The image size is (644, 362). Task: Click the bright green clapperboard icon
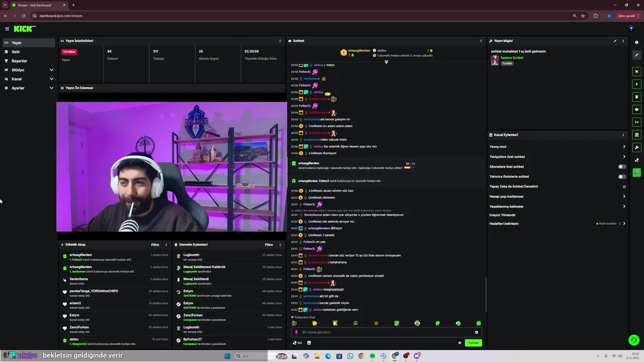pyautogui.click(x=636, y=172)
